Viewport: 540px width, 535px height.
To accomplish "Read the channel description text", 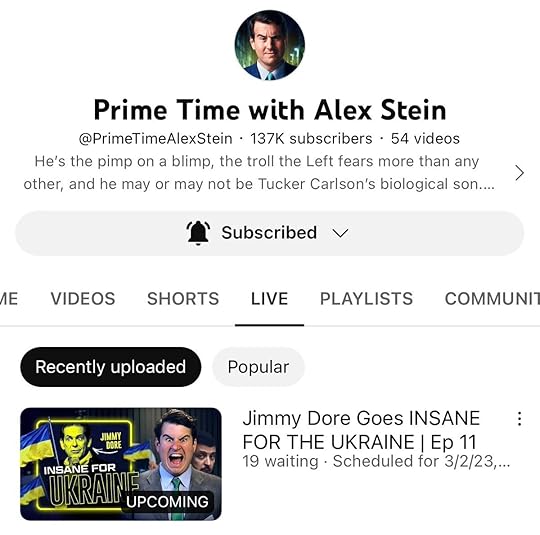I will (x=257, y=173).
